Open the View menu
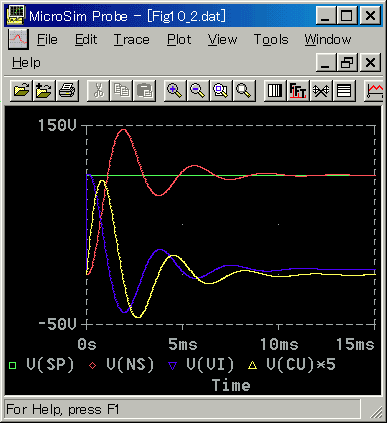The image size is (387, 423). pos(222,40)
